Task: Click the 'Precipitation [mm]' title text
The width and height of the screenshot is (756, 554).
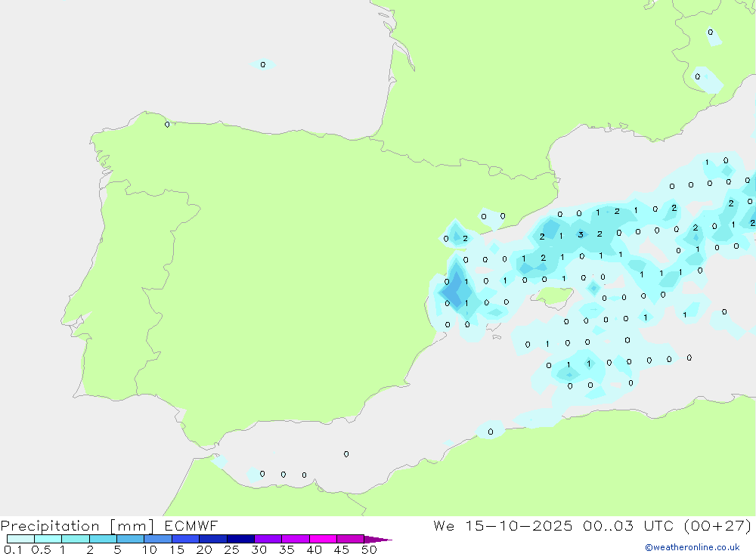Action: 77,525
